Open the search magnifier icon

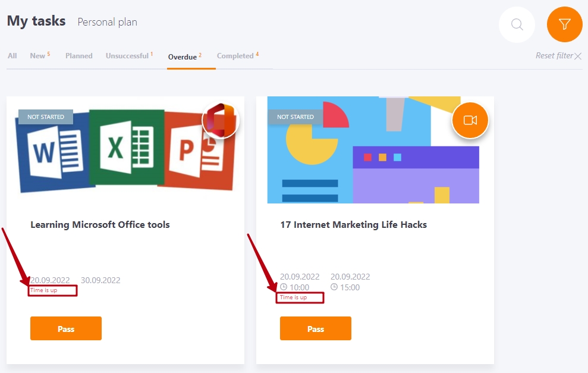(517, 25)
